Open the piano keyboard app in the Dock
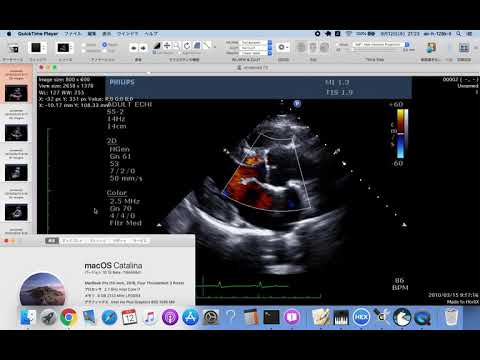 pyautogui.click(x=341, y=317)
